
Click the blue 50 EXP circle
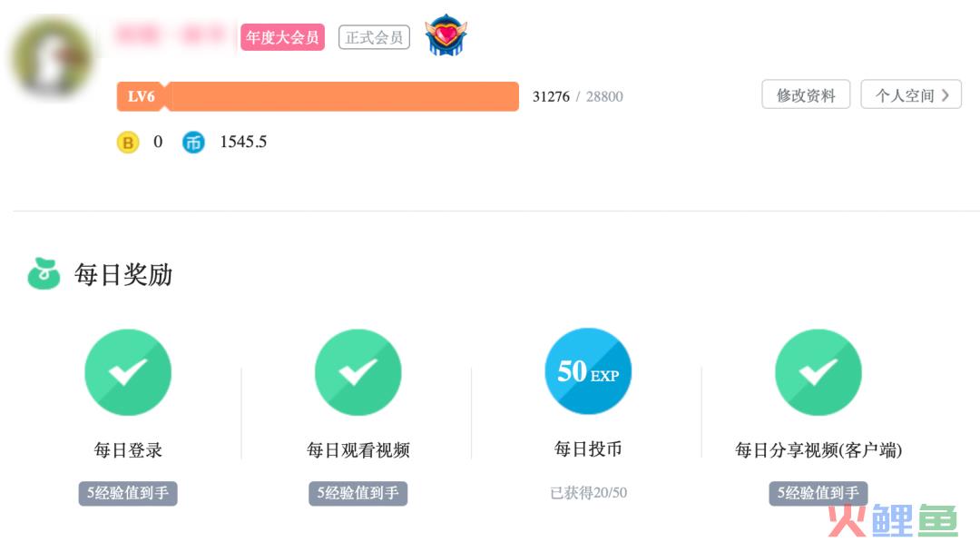point(588,371)
